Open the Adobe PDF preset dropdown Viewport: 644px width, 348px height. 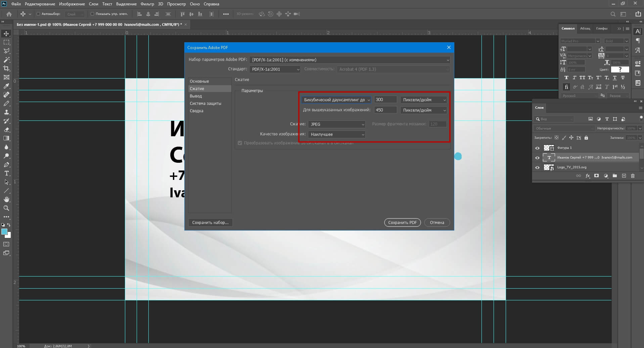click(350, 60)
